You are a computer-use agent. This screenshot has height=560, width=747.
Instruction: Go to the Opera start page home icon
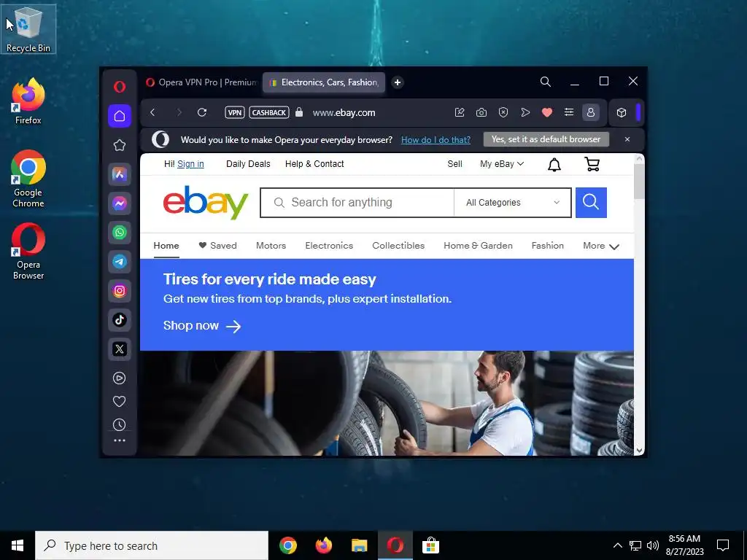click(120, 116)
